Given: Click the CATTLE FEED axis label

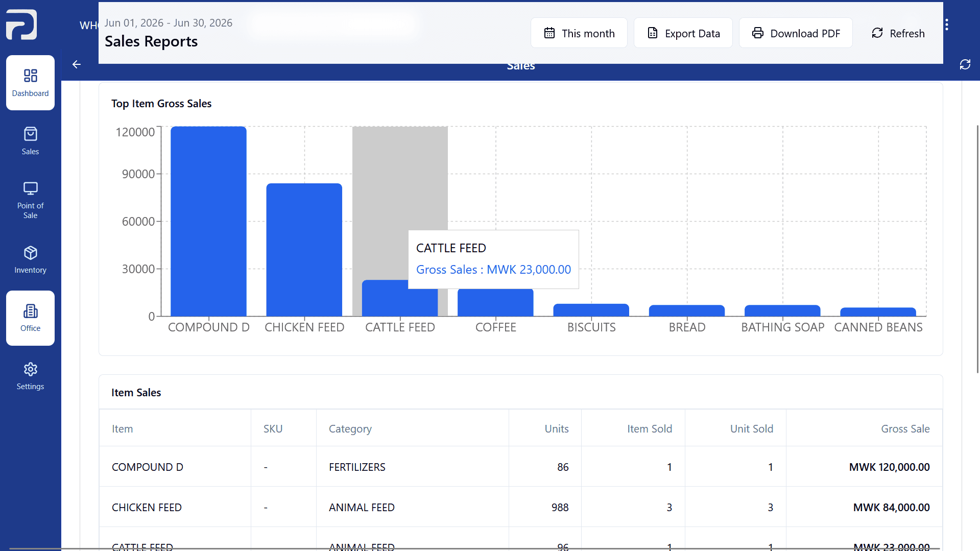Looking at the screenshot, I should (x=400, y=327).
